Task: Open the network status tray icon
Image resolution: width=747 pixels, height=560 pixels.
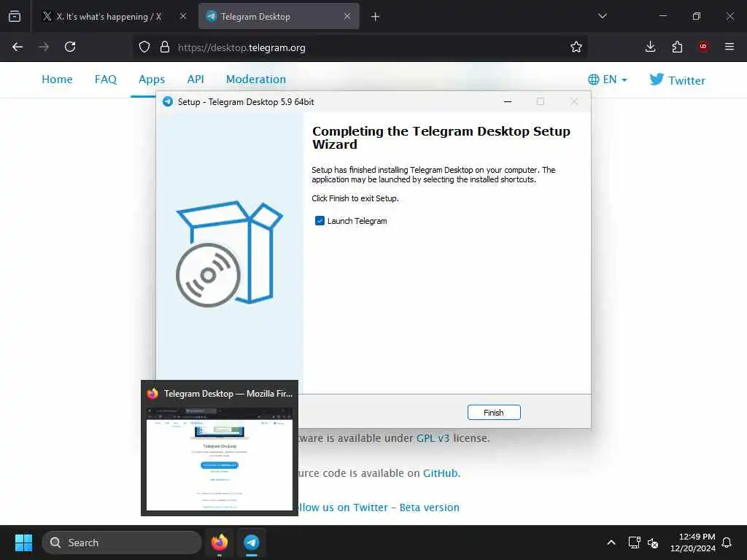Action: (634, 542)
